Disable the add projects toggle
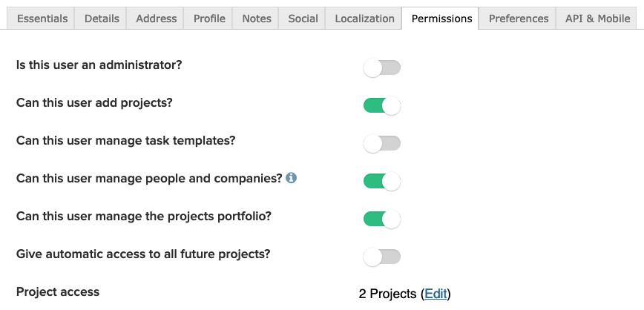Image resolution: width=644 pixels, height=310 pixels. point(381,106)
